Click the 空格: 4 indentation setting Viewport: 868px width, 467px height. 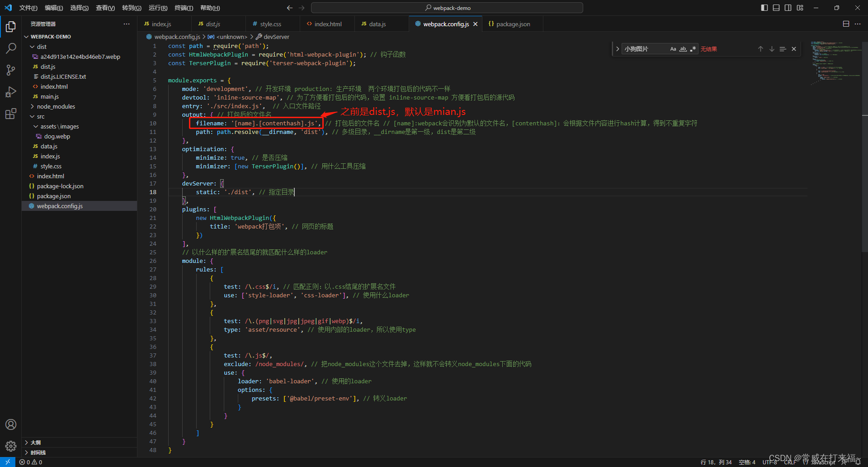747,462
